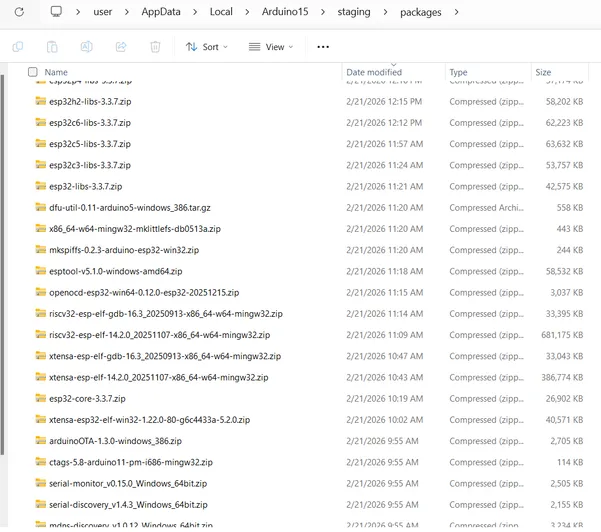Viewport: 601px width, 532px height.
Task: Expand chevron after Local breadcrumb
Action: click(247, 12)
